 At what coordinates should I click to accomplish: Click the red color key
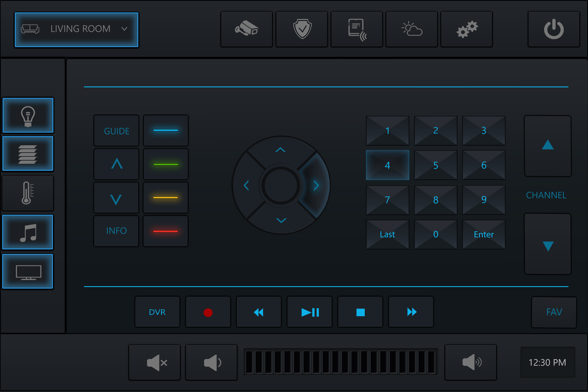(166, 231)
